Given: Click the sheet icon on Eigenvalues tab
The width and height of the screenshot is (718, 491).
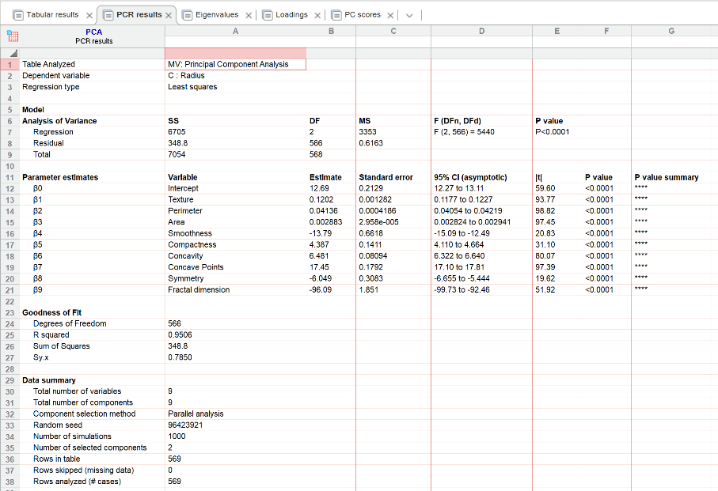Looking at the screenshot, I should pyautogui.click(x=187, y=15).
